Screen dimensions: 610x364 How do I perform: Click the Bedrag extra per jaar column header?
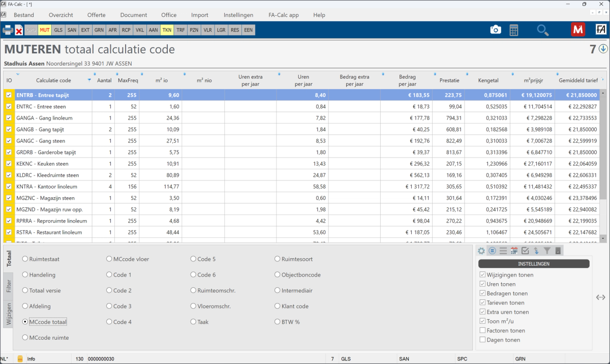pos(354,80)
